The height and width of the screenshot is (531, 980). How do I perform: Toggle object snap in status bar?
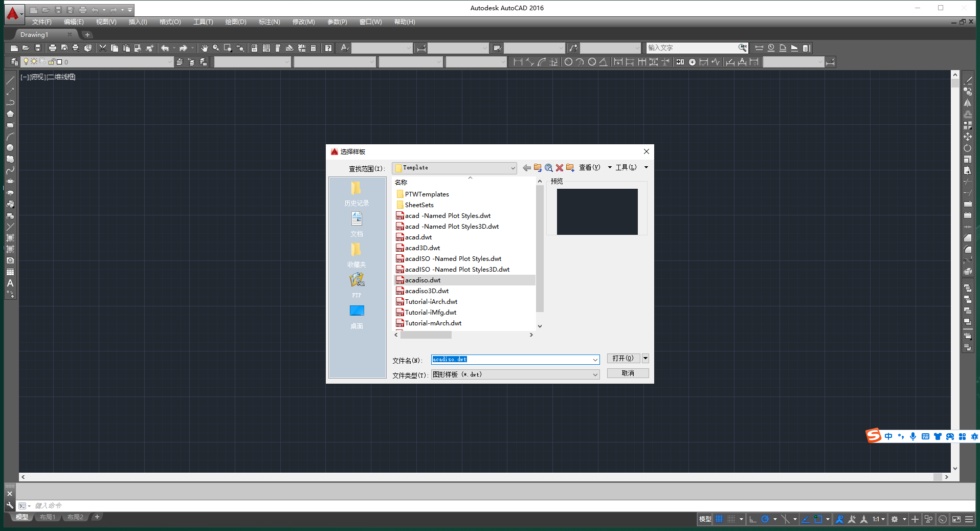pos(818,519)
